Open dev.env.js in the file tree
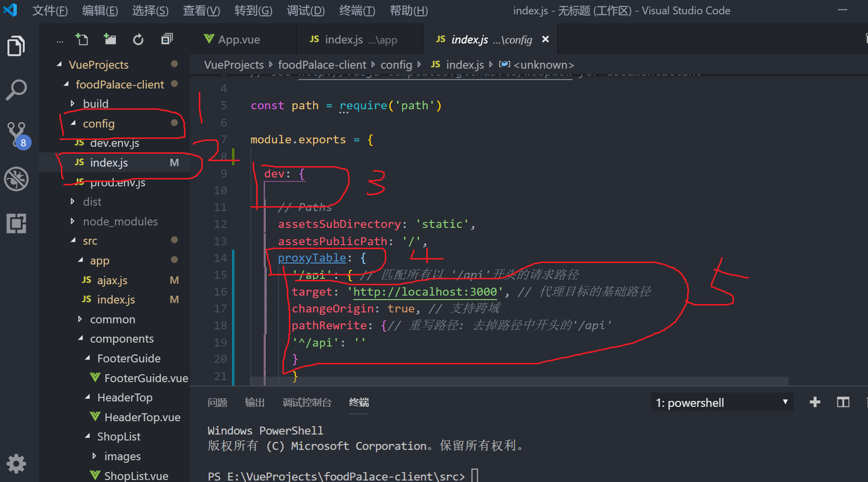The height and width of the screenshot is (482, 868). [114, 143]
